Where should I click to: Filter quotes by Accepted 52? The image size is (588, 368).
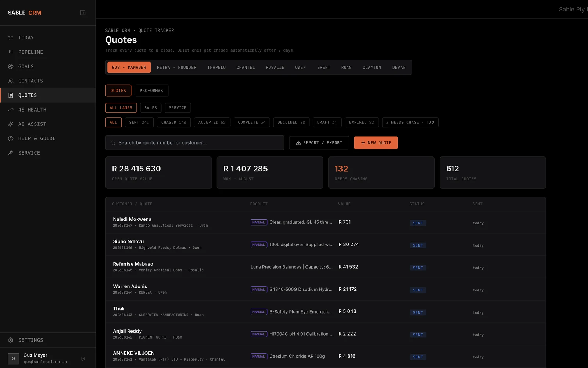(212, 123)
